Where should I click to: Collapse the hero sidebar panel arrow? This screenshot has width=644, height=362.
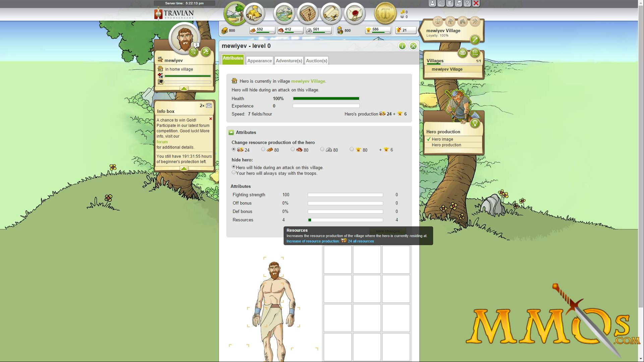[184, 88]
